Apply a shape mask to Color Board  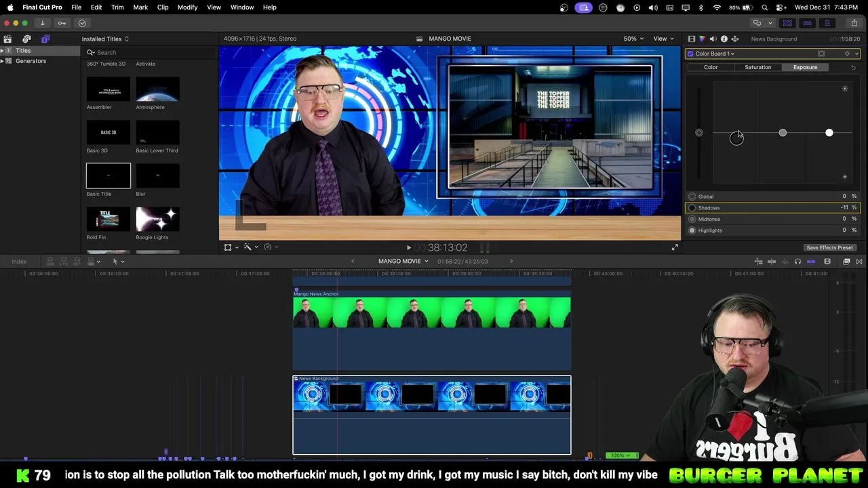(x=821, y=54)
